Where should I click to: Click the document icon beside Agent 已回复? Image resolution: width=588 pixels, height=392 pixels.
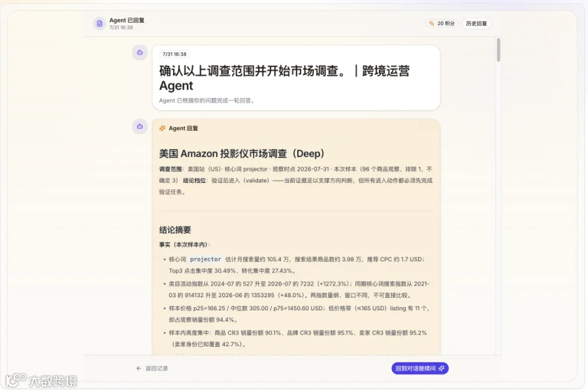coord(99,24)
